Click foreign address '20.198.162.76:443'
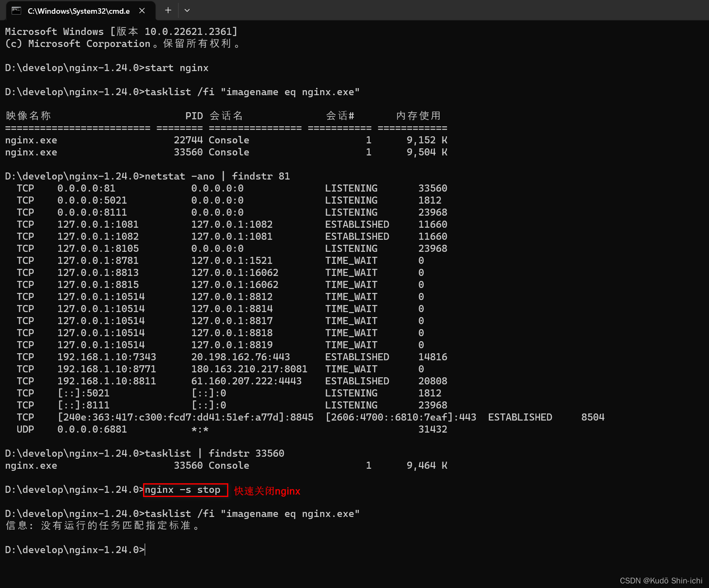This screenshot has width=709, height=588. click(241, 357)
